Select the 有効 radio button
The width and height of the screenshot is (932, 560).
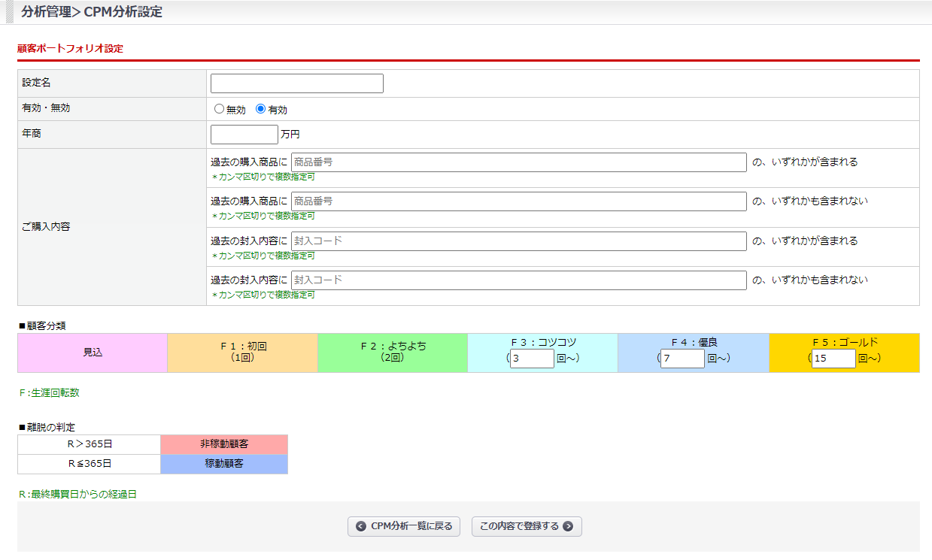pyautogui.click(x=261, y=109)
